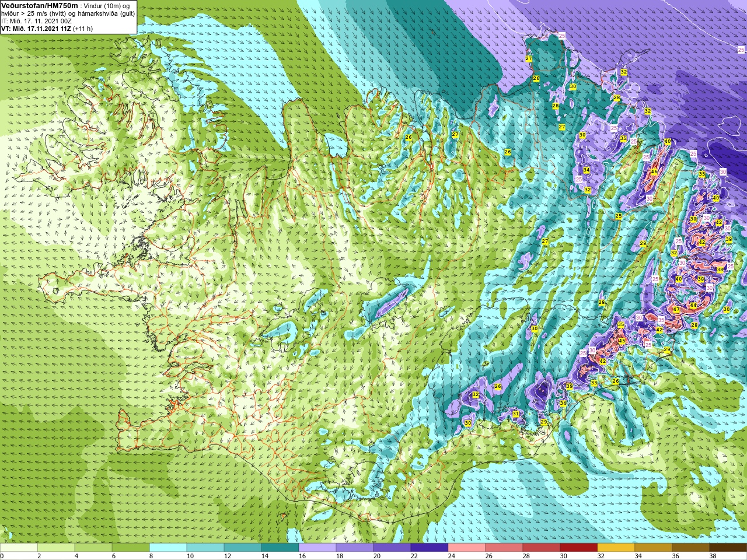
Task: Click the dark teal 14–16 m/s legend swatch
Action: pos(280,548)
